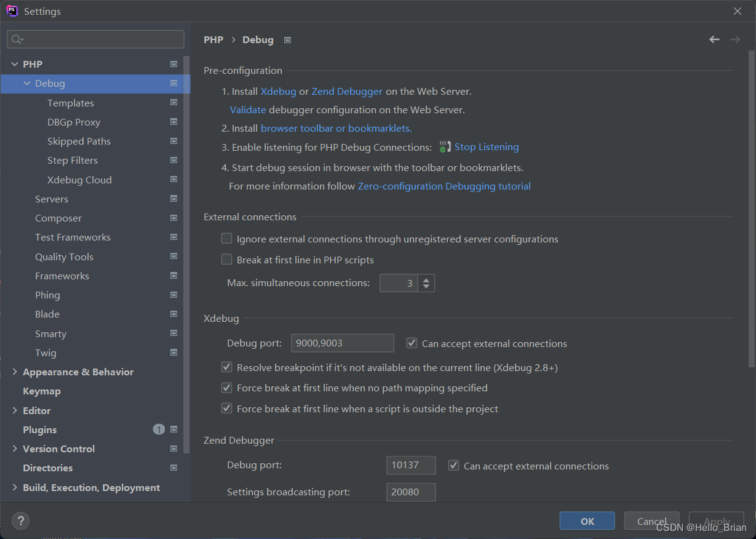Click the project-level icon beside DBGp Proxy
756x539 pixels.
click(x=174, y=122)
